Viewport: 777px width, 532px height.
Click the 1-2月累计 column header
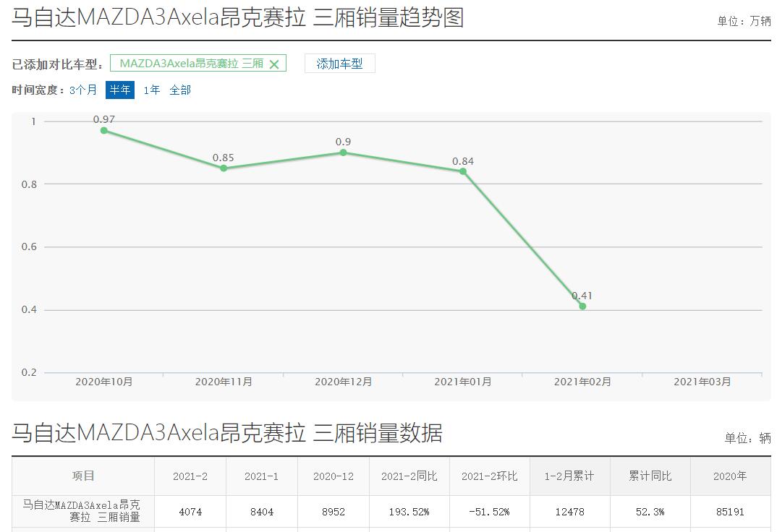pos(570,476)
